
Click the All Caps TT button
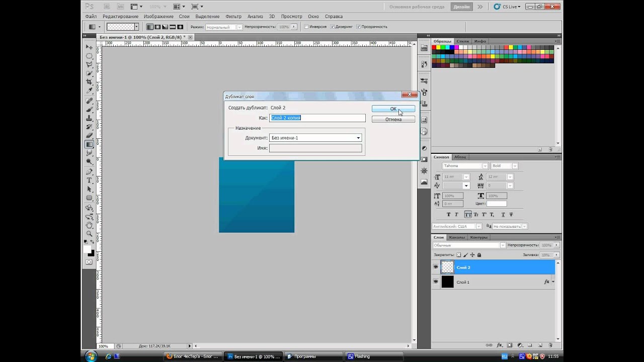[x=468, y=214]
